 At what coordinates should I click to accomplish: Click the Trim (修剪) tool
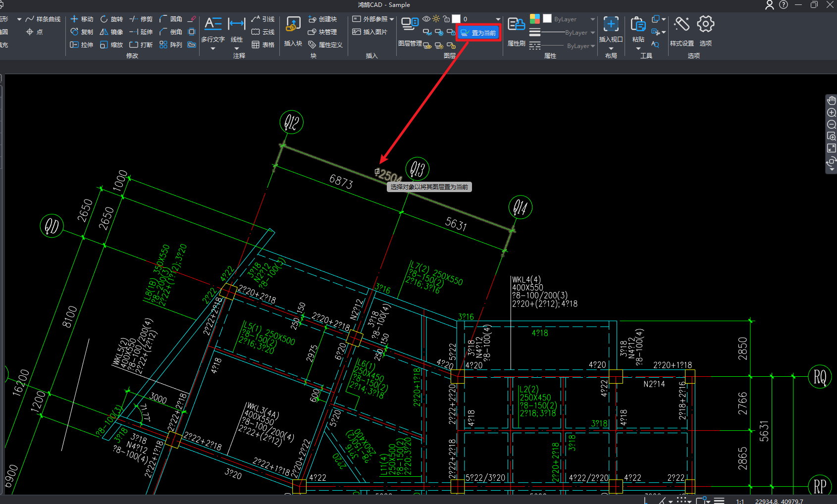pos(141,19)
